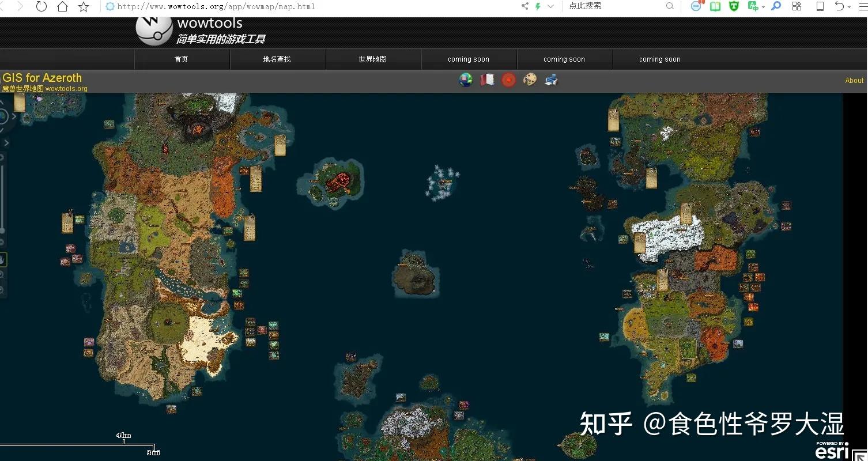Open the 魔兽世界地图 wowtools.org link
868x461 pixels.
point(45,89)
